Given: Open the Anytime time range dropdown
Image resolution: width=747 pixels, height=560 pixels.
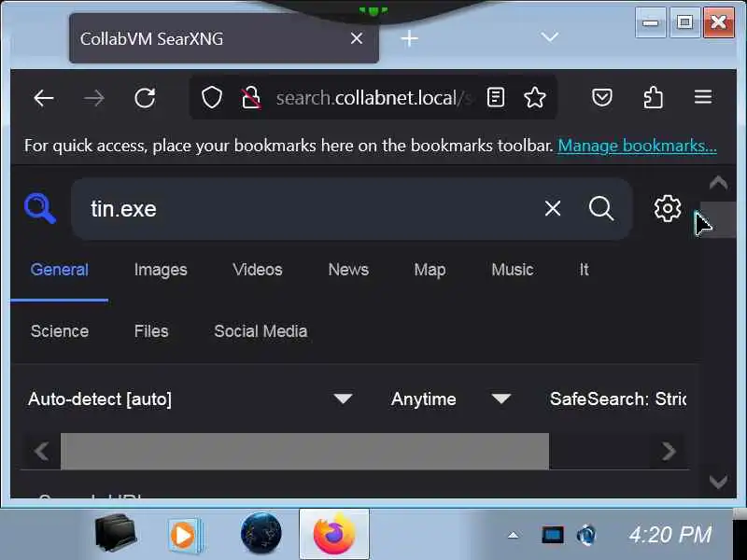Looking at the screenshot, I should tap(450, 399).
